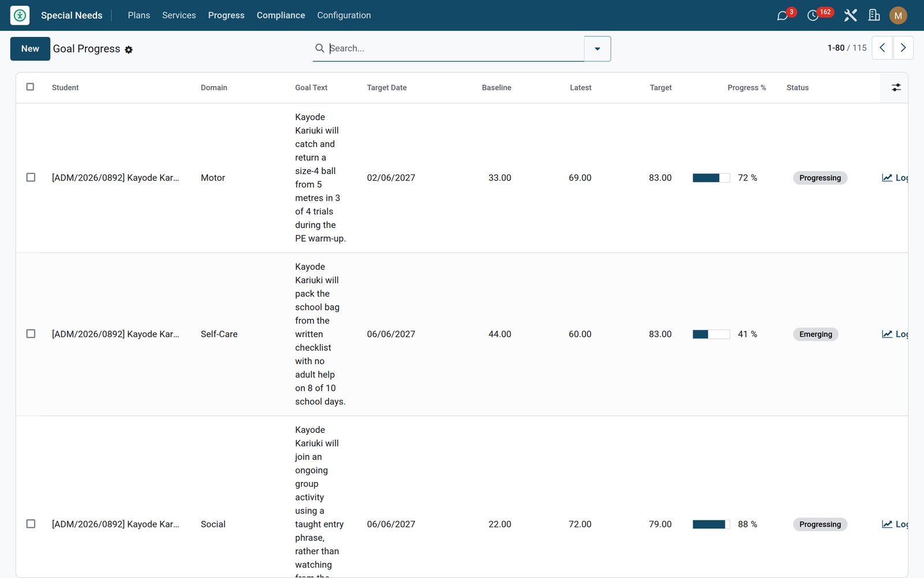Click the 02/06/2027 target date cell

(391, 177)
